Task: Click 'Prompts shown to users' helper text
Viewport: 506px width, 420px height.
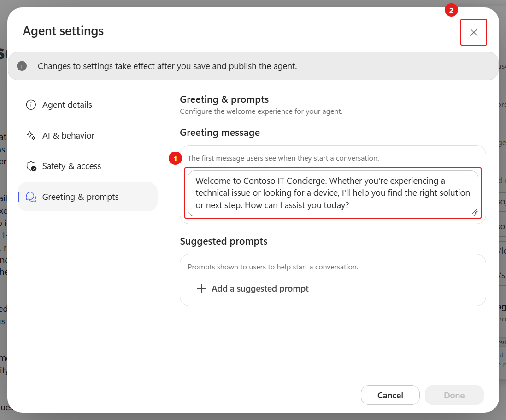Action: (x=273, y=267)
